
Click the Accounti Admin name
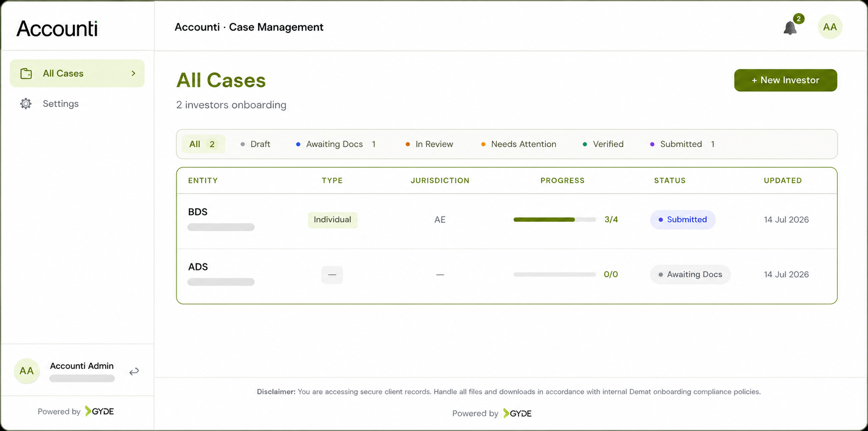(x=81, y=366)
